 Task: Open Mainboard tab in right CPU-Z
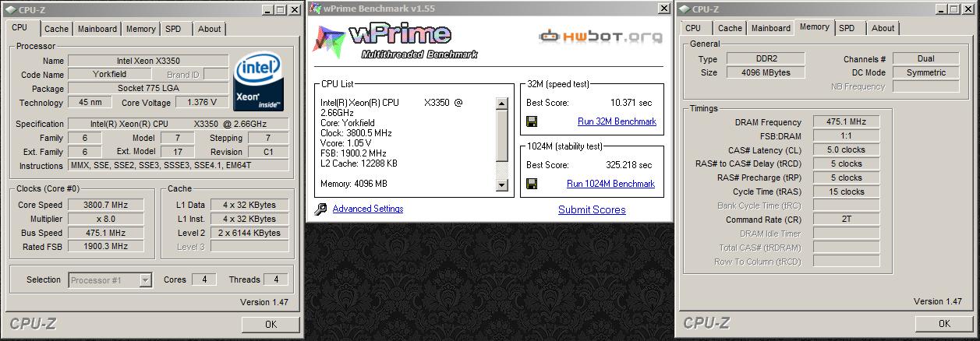(x=770, y=28)
